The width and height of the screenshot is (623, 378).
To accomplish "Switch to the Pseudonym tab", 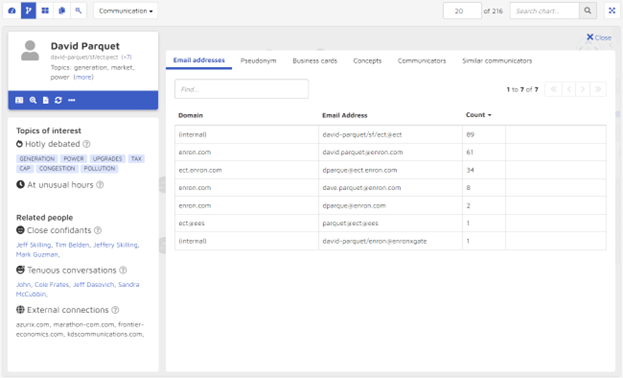I will (258, 61).
